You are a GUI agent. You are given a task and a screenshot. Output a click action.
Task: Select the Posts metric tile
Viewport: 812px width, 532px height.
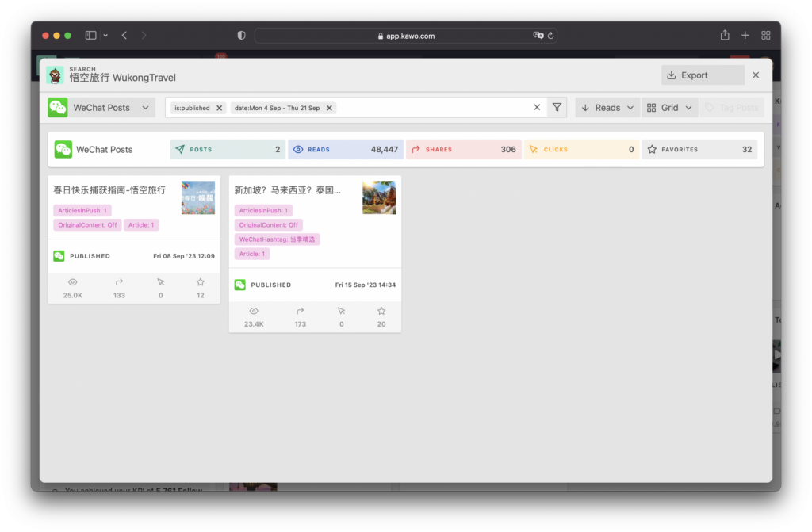(228, 149)
